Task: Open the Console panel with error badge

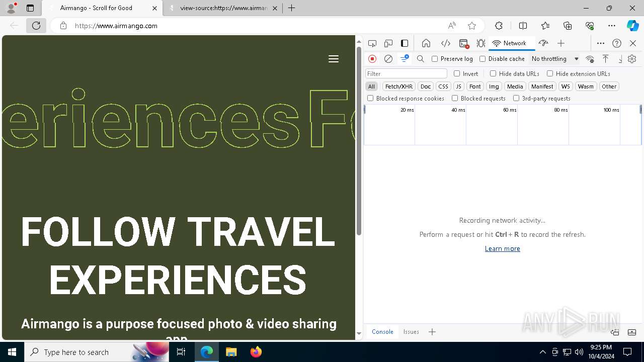Action: pyautogui.click(x=464, y=43)
